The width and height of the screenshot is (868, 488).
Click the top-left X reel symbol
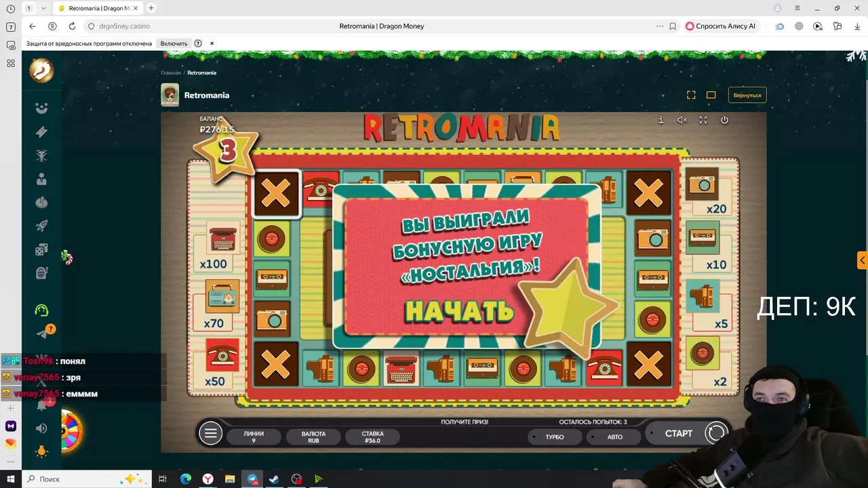[x=275, y=195]
